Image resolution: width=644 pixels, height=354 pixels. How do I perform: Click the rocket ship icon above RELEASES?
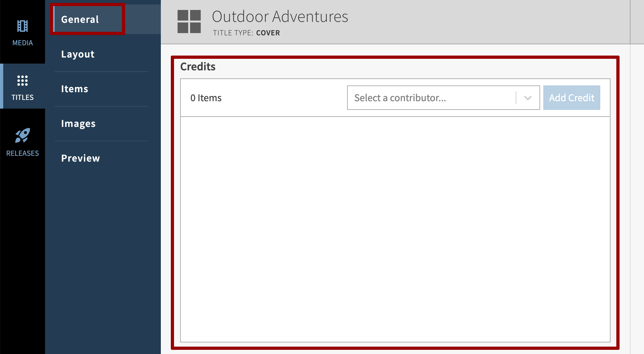point(23,137)
